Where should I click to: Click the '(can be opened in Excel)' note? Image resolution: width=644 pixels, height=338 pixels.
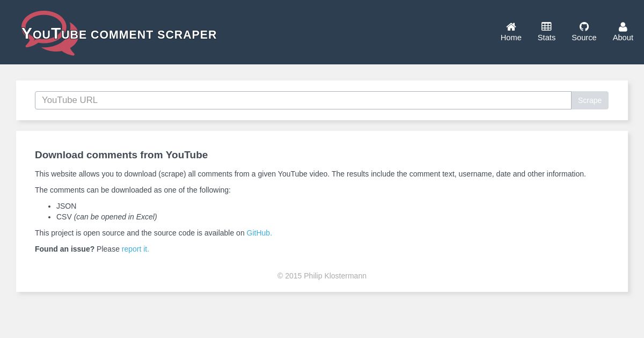pyautogui.click(x=115, y=217)
